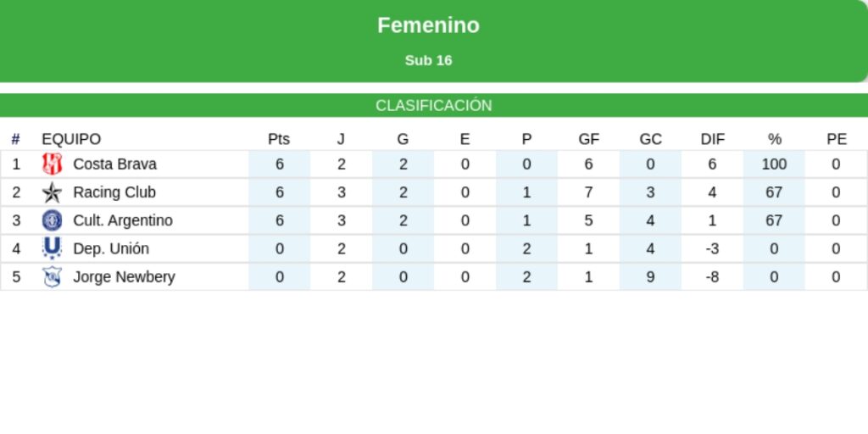The image size is (868, 434).
Task: Click the Femenino header title
Action: click(428, 25)
